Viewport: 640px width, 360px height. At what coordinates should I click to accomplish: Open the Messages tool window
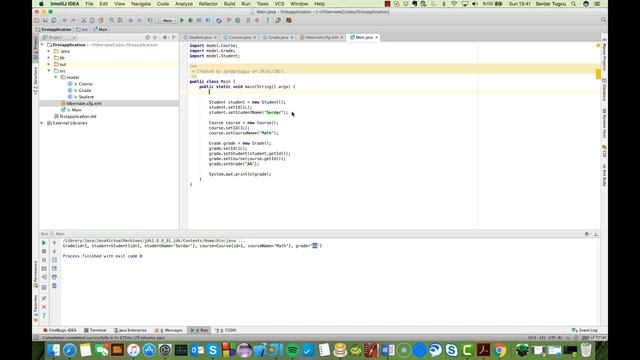pyautogui.click(x=169, y=330)
